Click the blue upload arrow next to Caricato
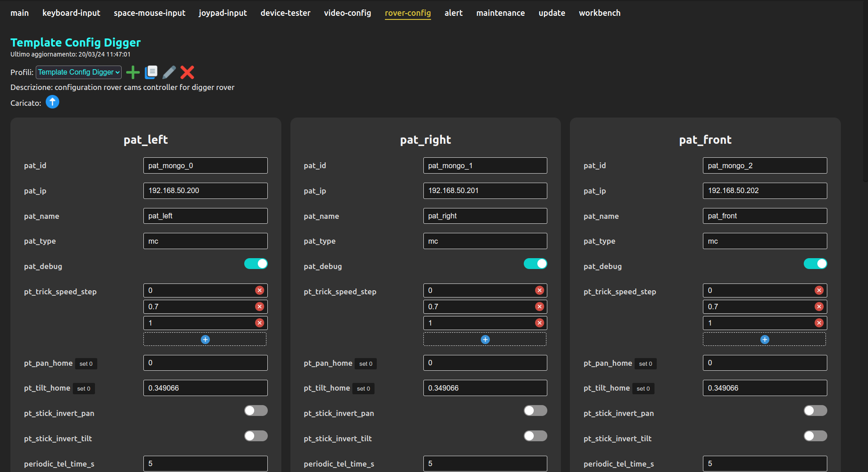 pos(52,102)
